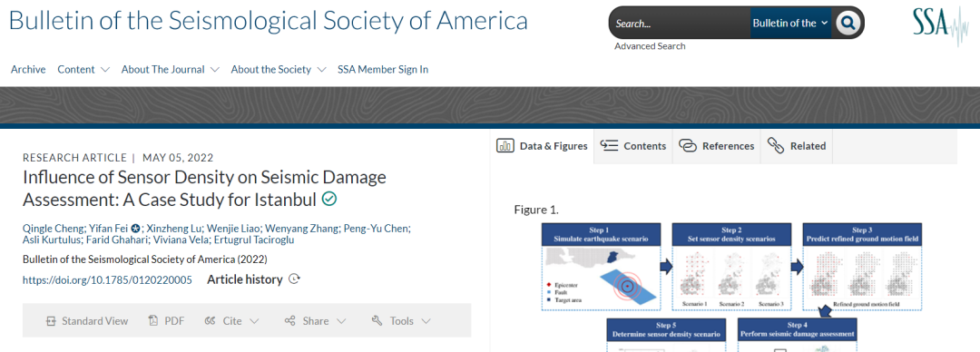Open the Contents tab
980x352 pixels.
(633, 146)
